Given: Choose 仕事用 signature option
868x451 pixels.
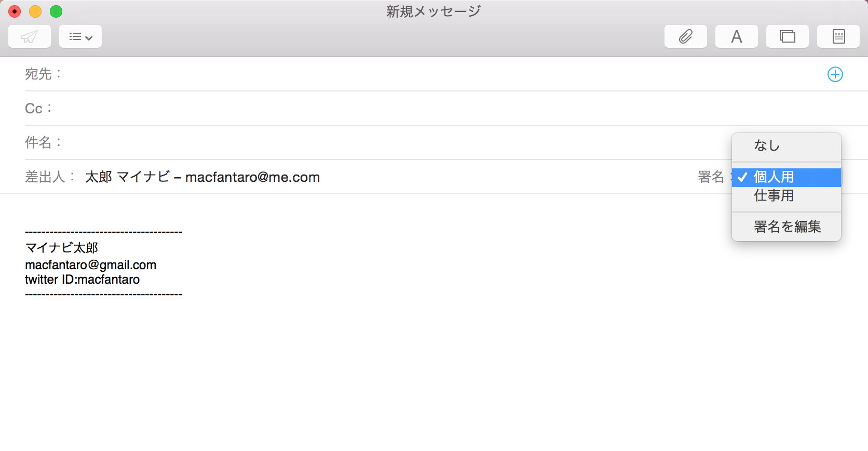Looking at the screenshot, I should pos(786,196).
